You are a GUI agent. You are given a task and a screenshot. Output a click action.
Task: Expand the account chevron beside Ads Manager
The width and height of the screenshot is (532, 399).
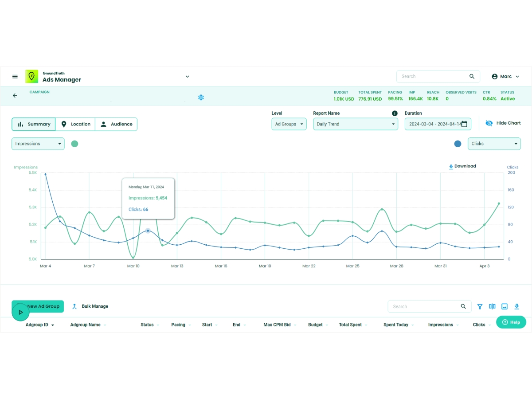(188, 77)
